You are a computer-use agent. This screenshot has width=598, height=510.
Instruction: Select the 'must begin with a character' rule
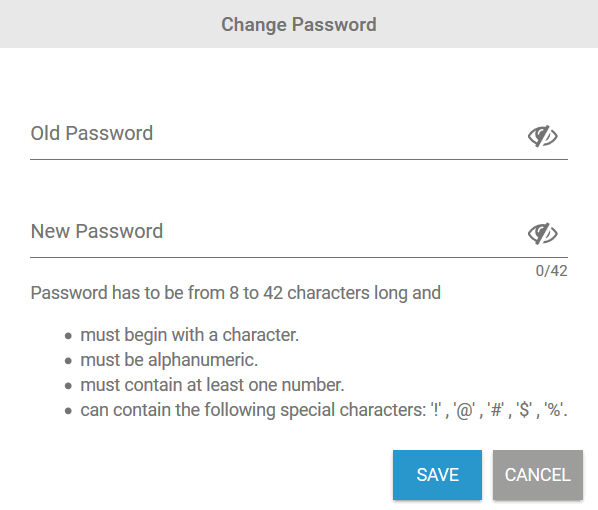click(190, 335)
